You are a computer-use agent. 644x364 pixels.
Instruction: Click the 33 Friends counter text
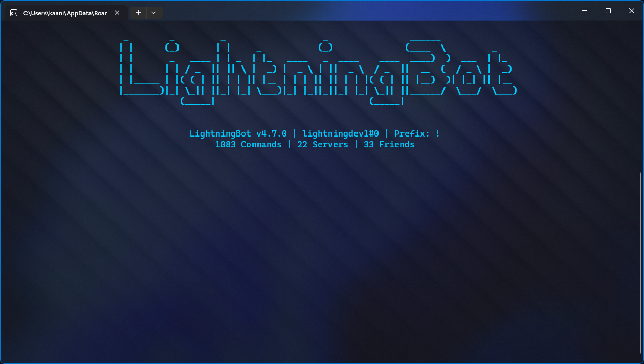click(389, 144)
